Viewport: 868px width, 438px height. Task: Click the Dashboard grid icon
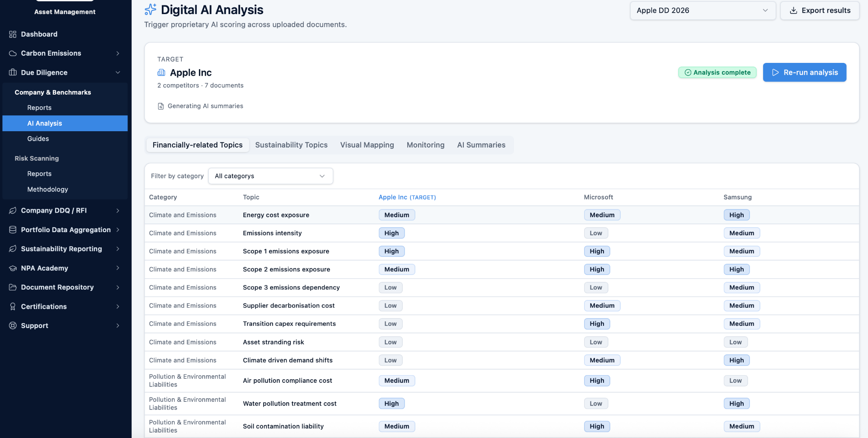click(x=13, y=34)
